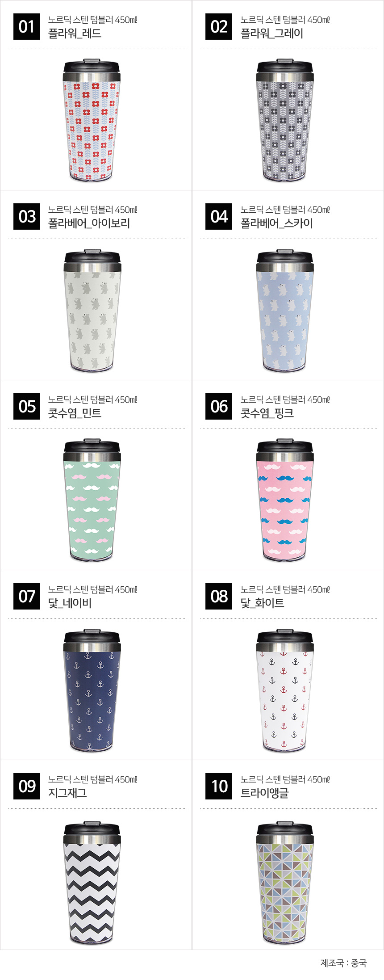384x980 pixels.
Task: Select the gray flower tumbler image
Action: coord(285,120)
